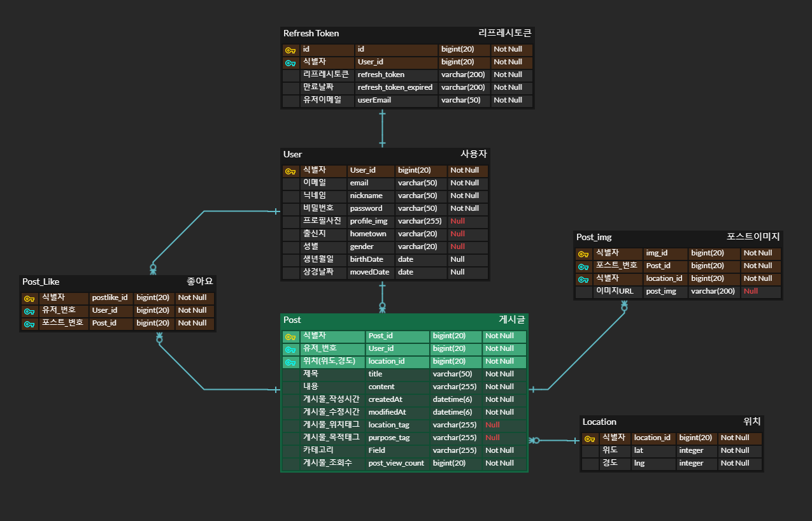Select the gender column name

pyautogui.click(x=362, y=246)
